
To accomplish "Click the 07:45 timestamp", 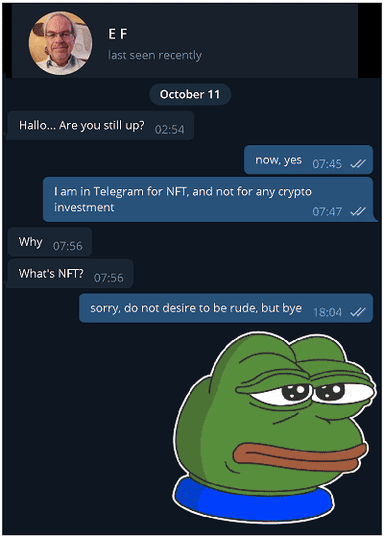I will pyautogui.click(x=327, y=164).
